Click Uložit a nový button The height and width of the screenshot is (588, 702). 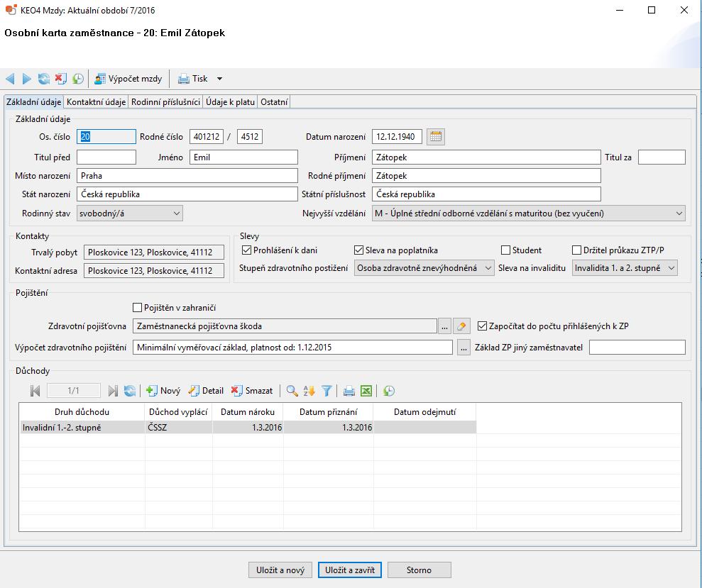coord(280,570)
